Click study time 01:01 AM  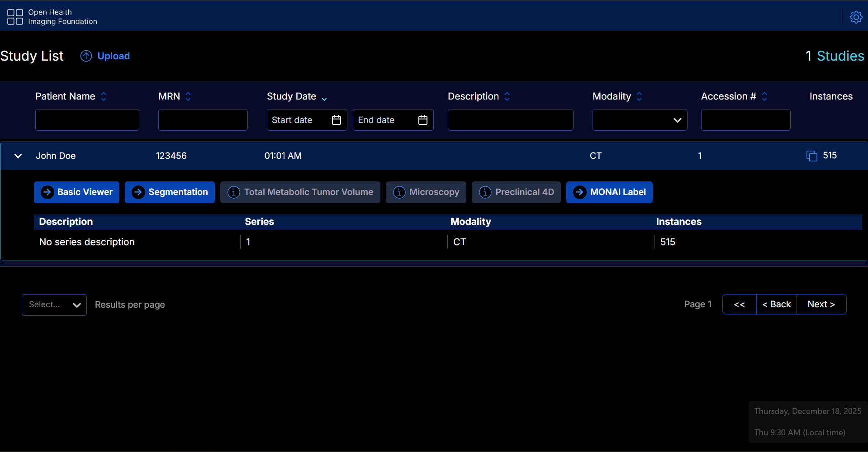tap(283, 156)
